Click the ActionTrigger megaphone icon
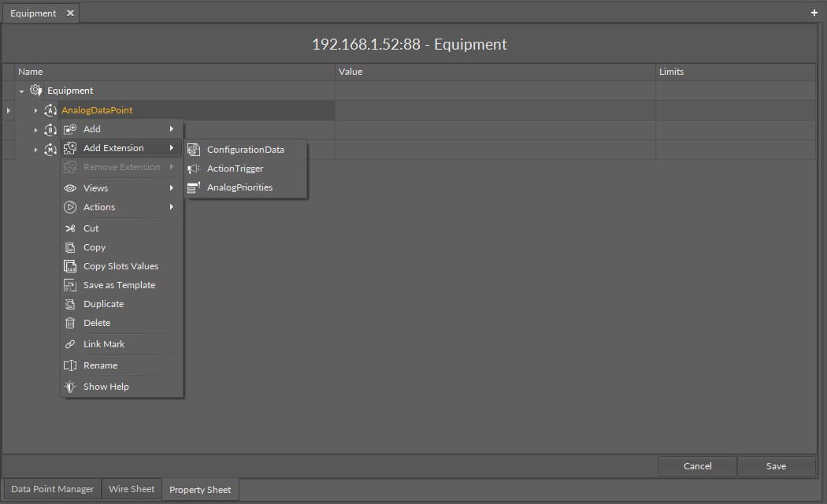 click(194, 169)
